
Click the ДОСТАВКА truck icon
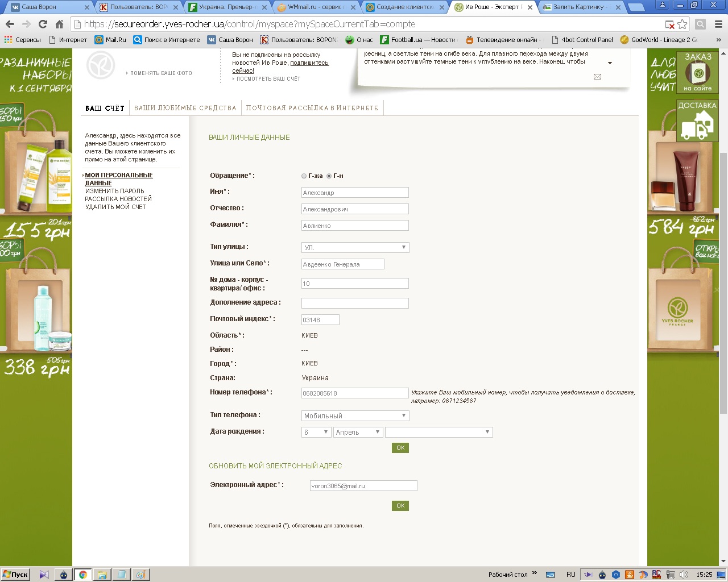(697, 120)
